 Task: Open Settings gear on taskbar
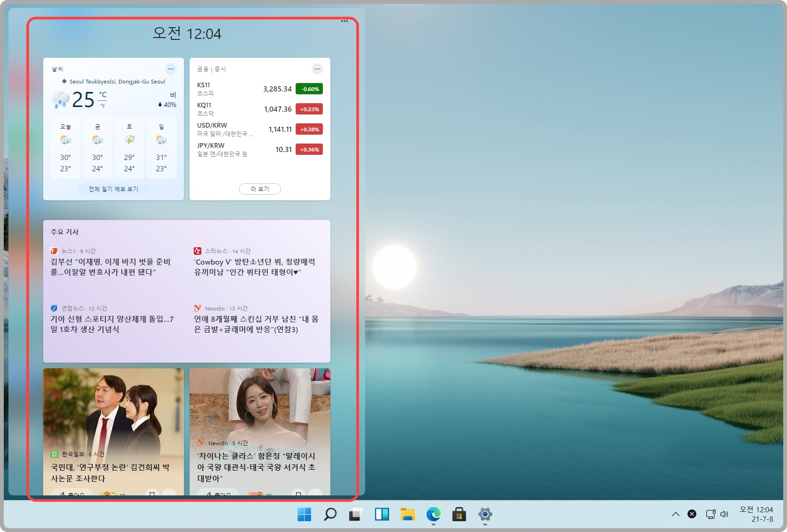point(485,515)
